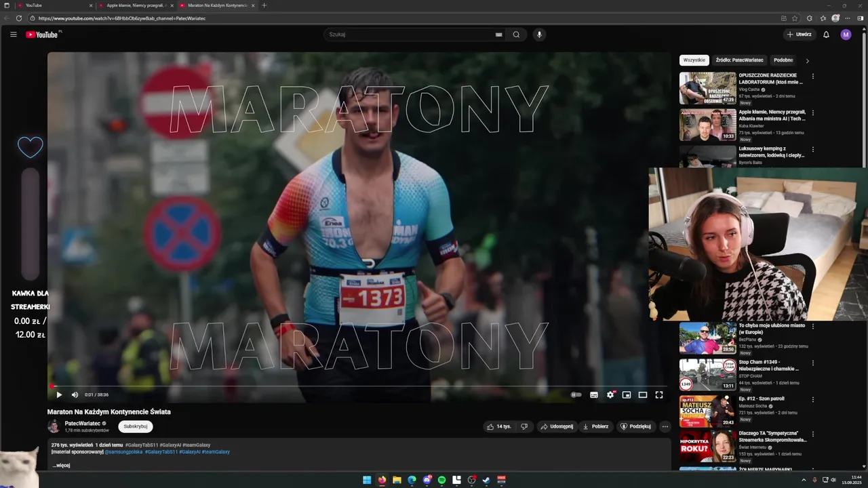Seek along the red video progress bar

click(356, 386)
